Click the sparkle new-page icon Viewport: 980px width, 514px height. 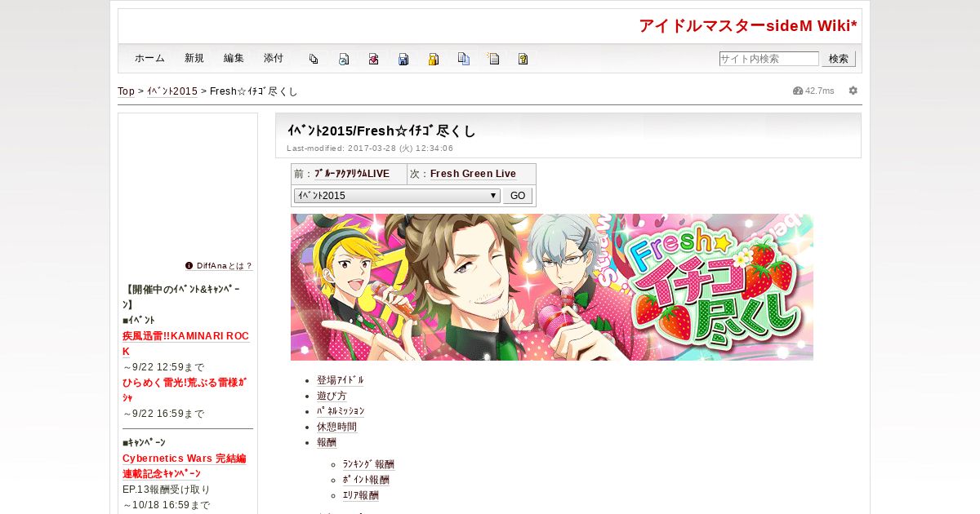[x=493, y=59]
